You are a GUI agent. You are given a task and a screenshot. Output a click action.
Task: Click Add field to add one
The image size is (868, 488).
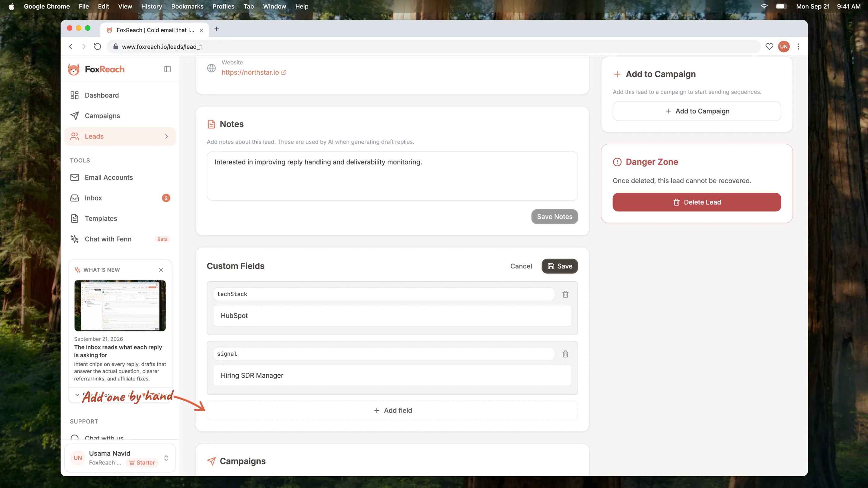(x=392, y=411)
